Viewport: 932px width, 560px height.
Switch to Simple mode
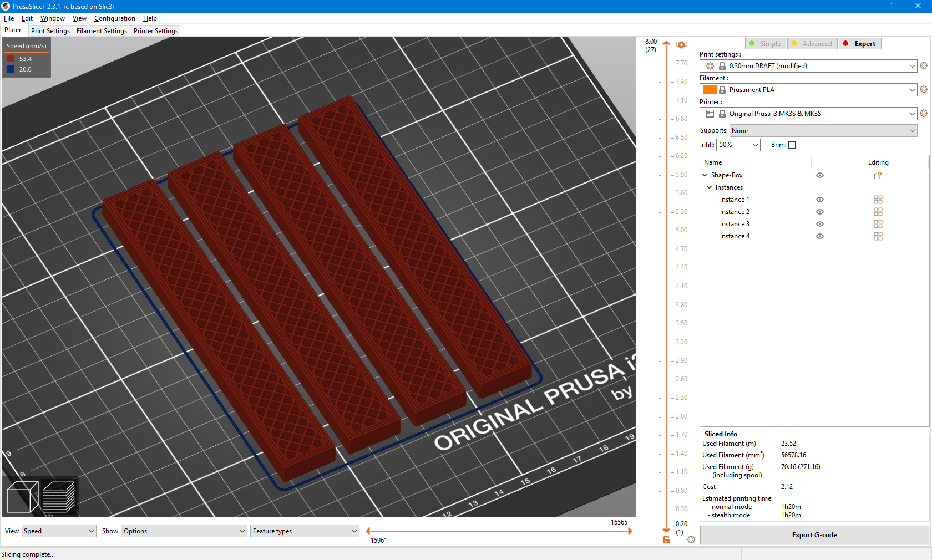click(x=765, y=44)
